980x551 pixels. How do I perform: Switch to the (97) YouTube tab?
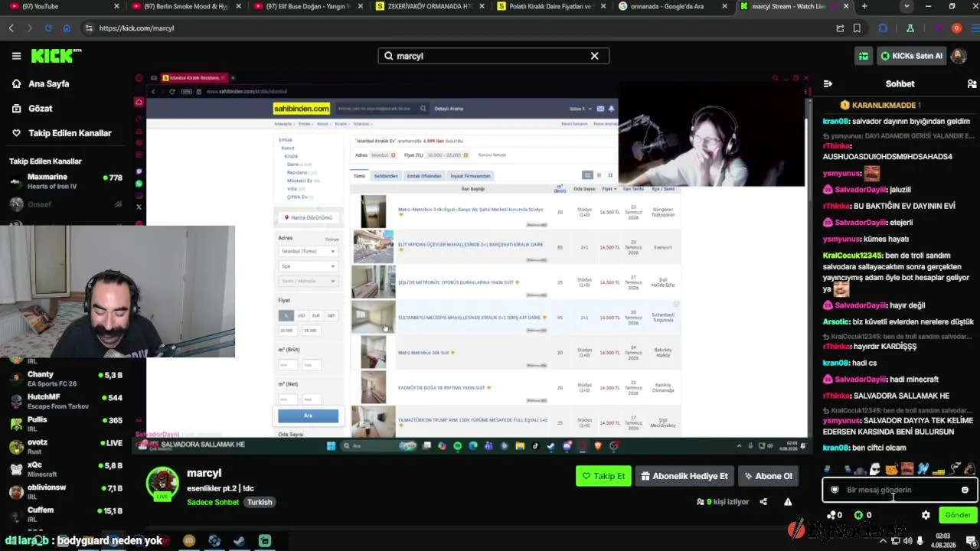pos(63,6)
